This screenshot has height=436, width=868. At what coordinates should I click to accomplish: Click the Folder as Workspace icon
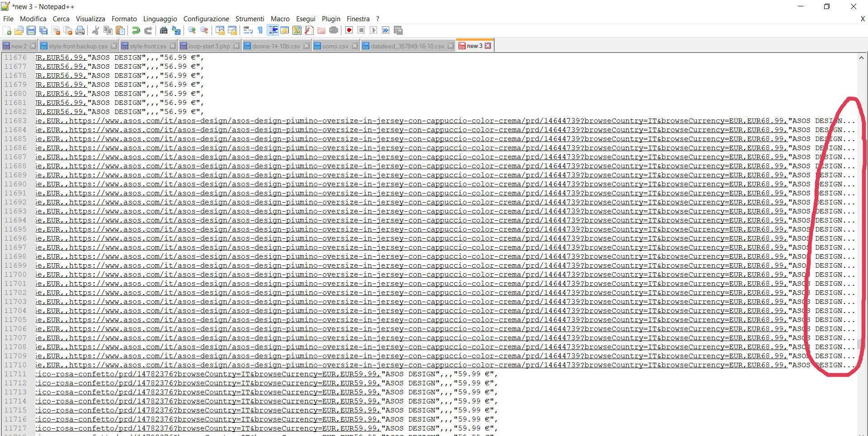pos(321,30)
